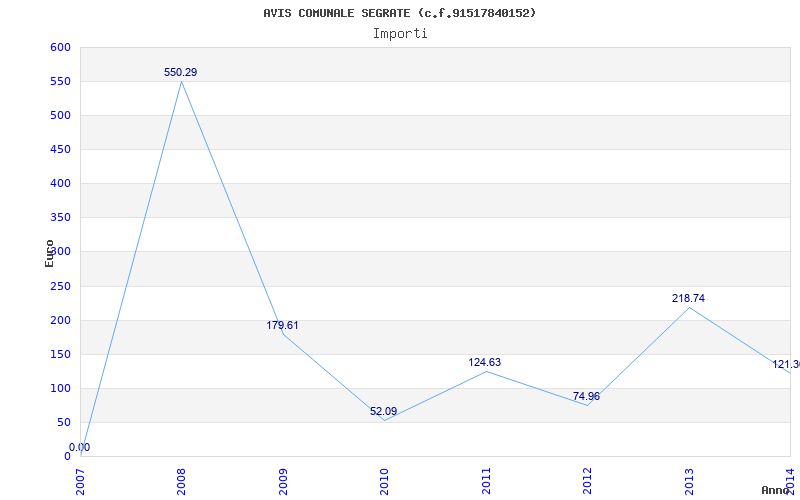The height and width of the screenshot is (500, 800).
Task: Click the 2013 x-axis year label
Action: pos(689,482)
